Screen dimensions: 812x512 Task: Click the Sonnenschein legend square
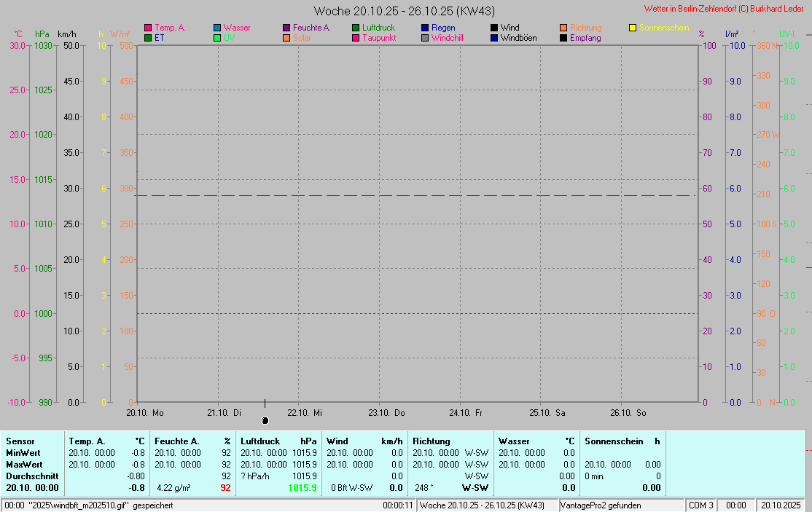633,28
